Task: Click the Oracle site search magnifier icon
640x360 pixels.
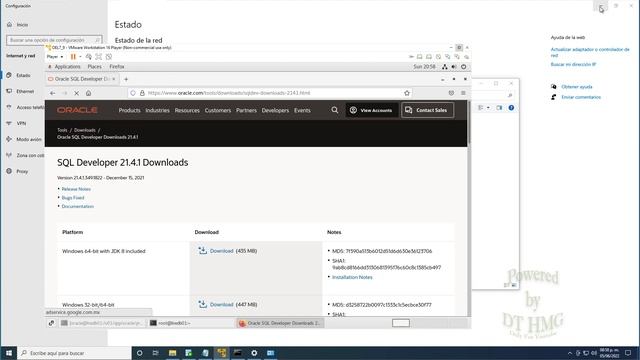Action: point(335,110)
